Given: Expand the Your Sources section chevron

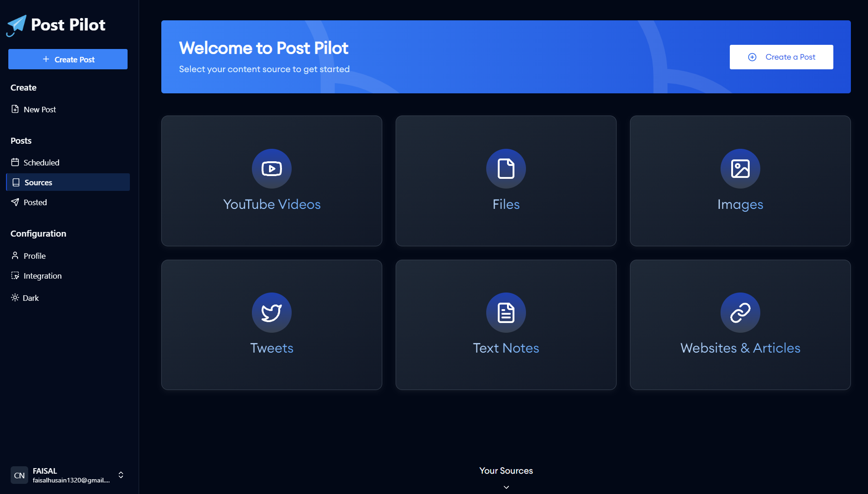Looking at the screenshot, I should coord(506,487).
